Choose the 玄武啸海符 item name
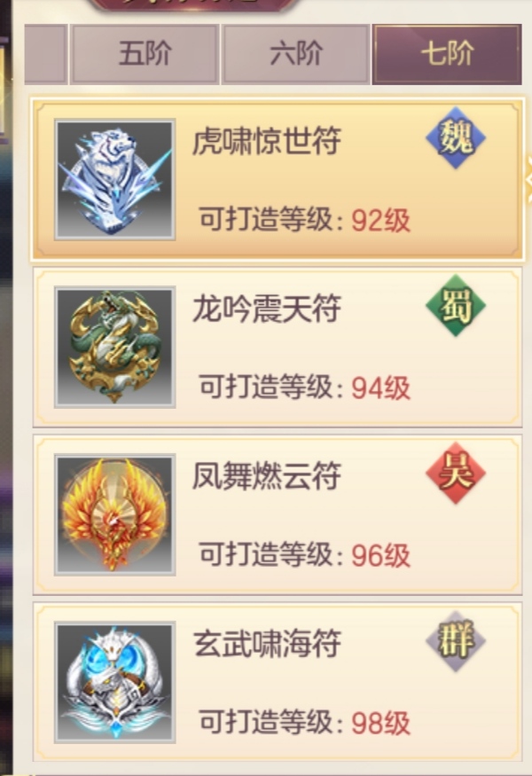Image resolution: width=532 pixels, height=776 pixels. point(267,644)
